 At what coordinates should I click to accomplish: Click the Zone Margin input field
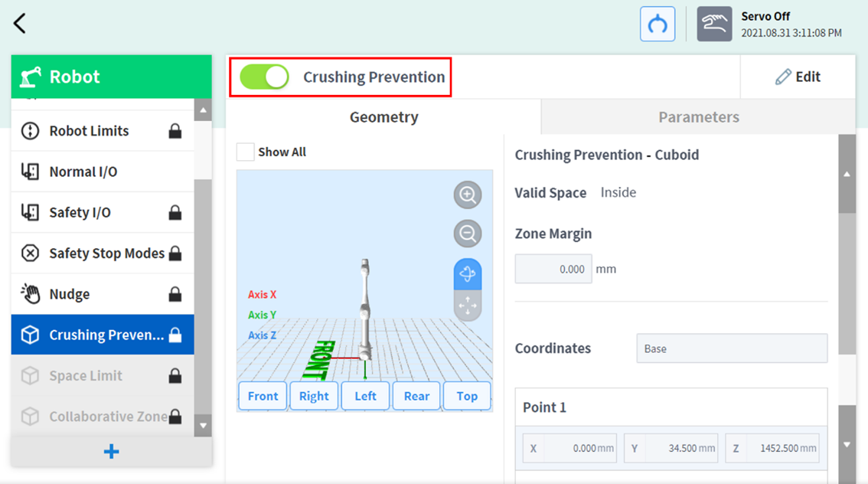pyautogui.click(x=553, y=269)
